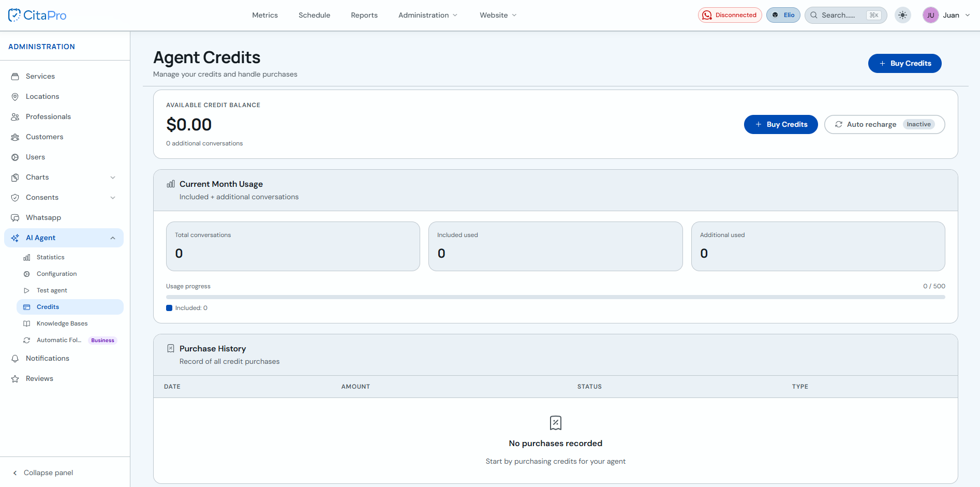Open the Website dropdown menu
Screen dimensions: 980x487
(x=498, y=15)
